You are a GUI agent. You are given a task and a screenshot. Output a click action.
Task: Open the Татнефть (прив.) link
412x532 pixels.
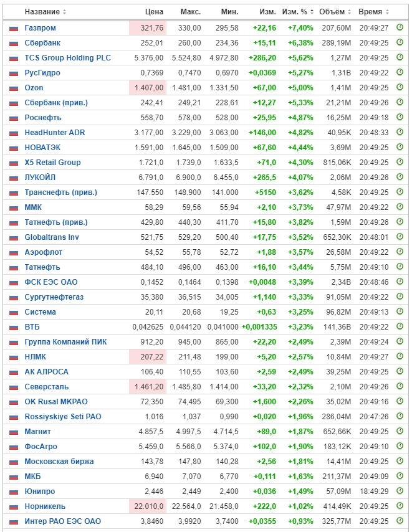56,222
